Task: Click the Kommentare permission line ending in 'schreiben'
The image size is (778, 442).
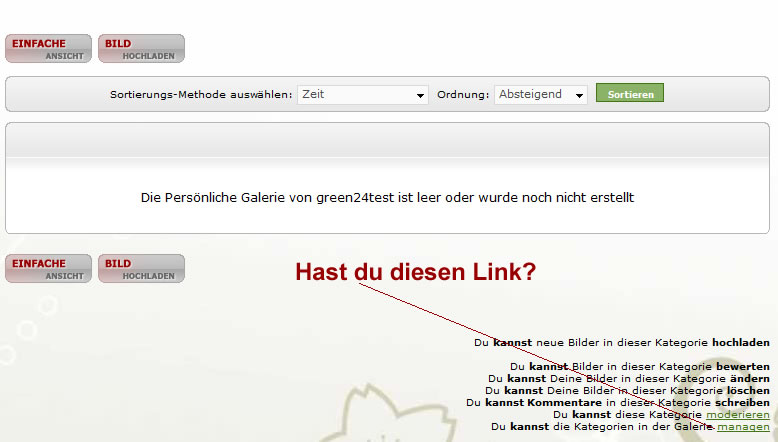Action: click(617, 402)
